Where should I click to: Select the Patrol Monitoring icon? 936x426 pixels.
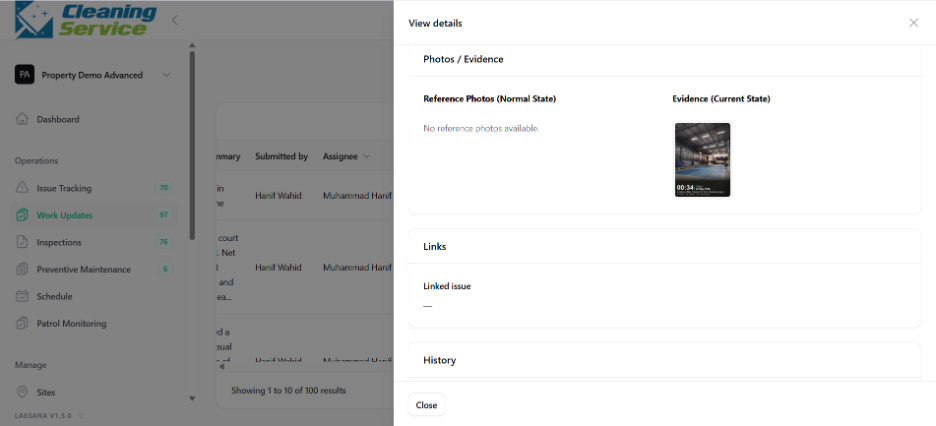(x=22, y=323)
